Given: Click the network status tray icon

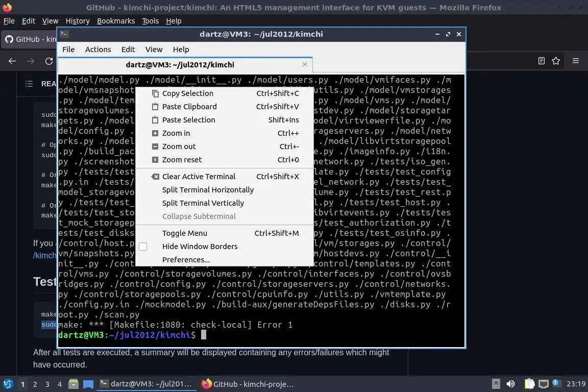Looking at the screenshot, I should point(544,384).
